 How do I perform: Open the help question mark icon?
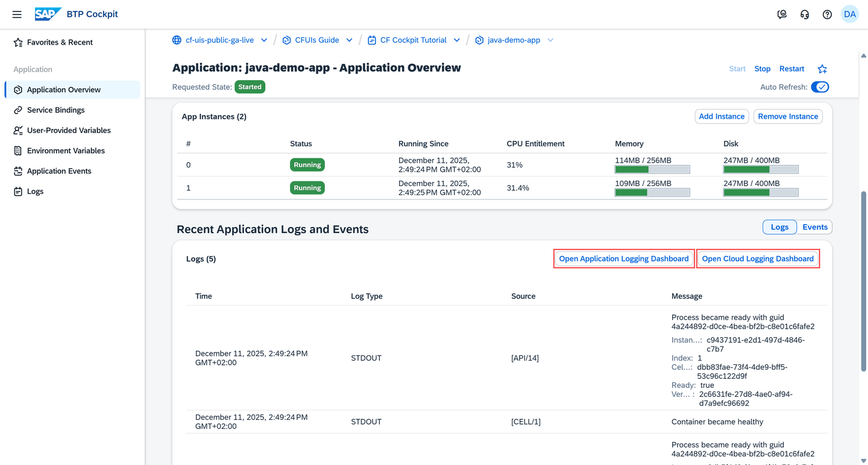pyautogui.click(x=827, y=14)
